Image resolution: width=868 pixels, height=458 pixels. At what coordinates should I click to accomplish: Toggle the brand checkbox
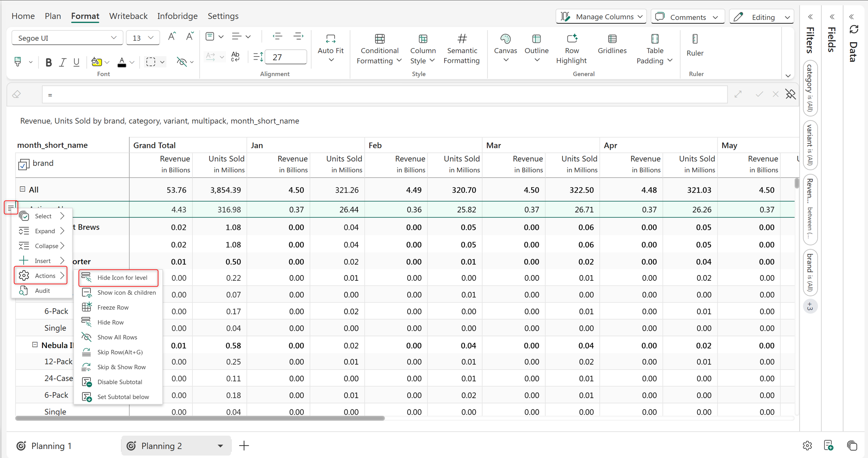pos(24,164)
